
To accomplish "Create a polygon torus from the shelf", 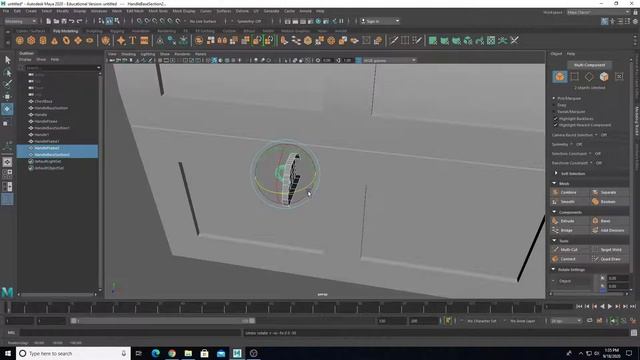I will point(66,40).
